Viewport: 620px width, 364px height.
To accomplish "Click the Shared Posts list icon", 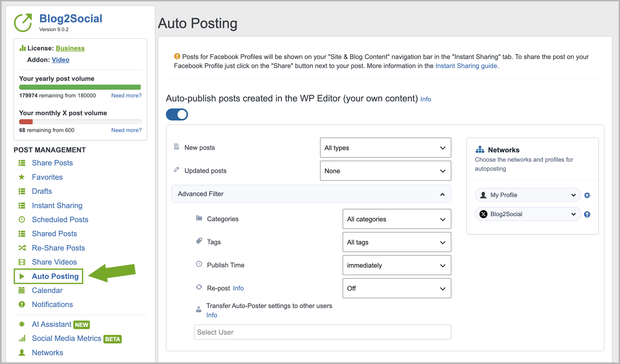I will click(x=22, y=234).
